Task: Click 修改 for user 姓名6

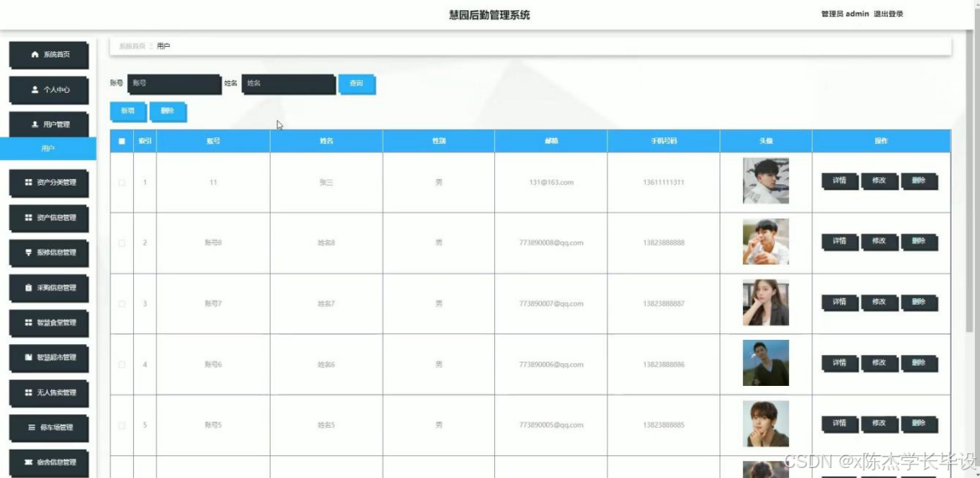Action: [x=879, y=363]
